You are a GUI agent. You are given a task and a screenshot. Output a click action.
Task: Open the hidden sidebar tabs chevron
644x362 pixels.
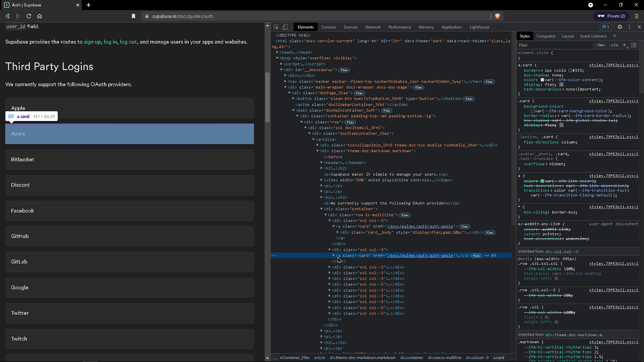point(615,36)
